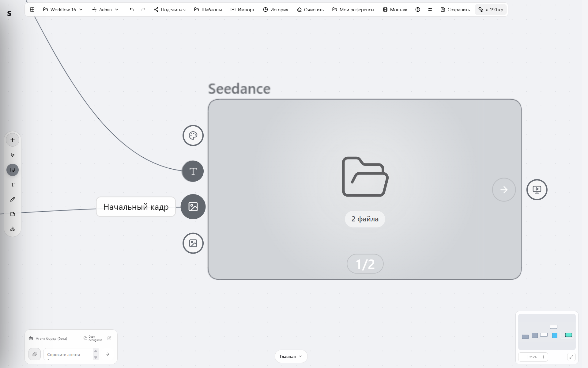Image resolution: width=588 pixels, height=368 pixels.
Task: Select the text tool in left toolbar
Action: click(13, 185)
